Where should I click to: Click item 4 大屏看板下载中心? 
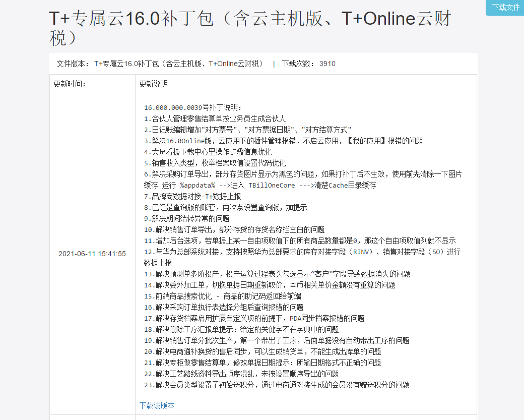(208, 152)
